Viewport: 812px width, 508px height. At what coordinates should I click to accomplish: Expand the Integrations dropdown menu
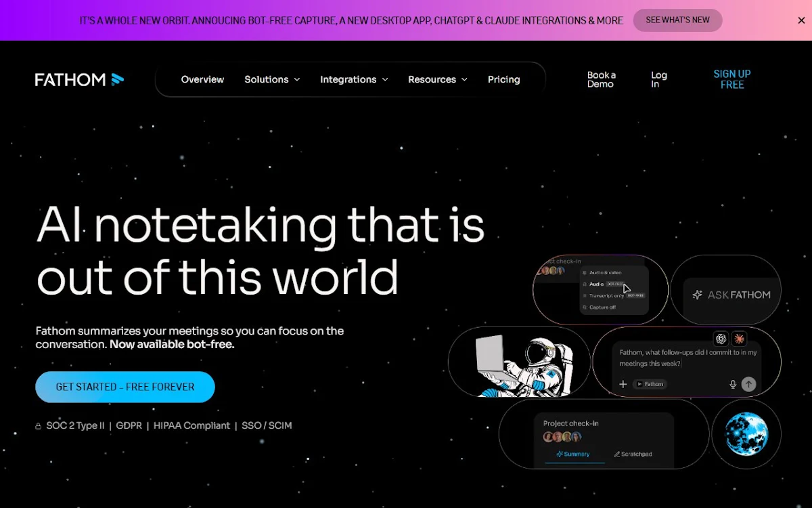click(x=354, y=79)
